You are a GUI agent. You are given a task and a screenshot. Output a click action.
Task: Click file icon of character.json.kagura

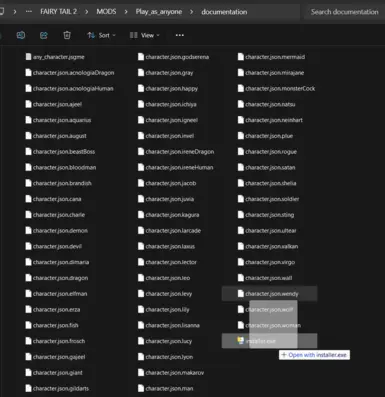(x=141, y=215)
